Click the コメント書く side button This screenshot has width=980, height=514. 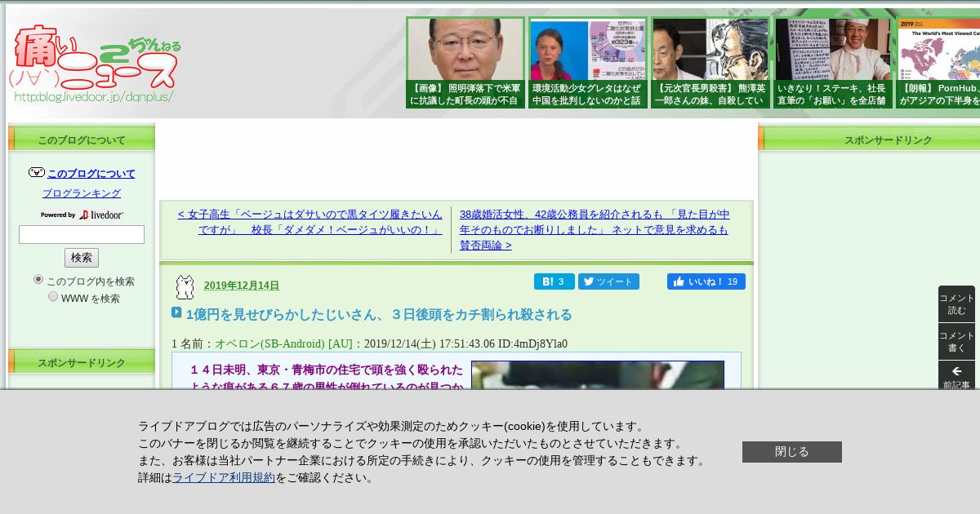click(x=956, y=341)
